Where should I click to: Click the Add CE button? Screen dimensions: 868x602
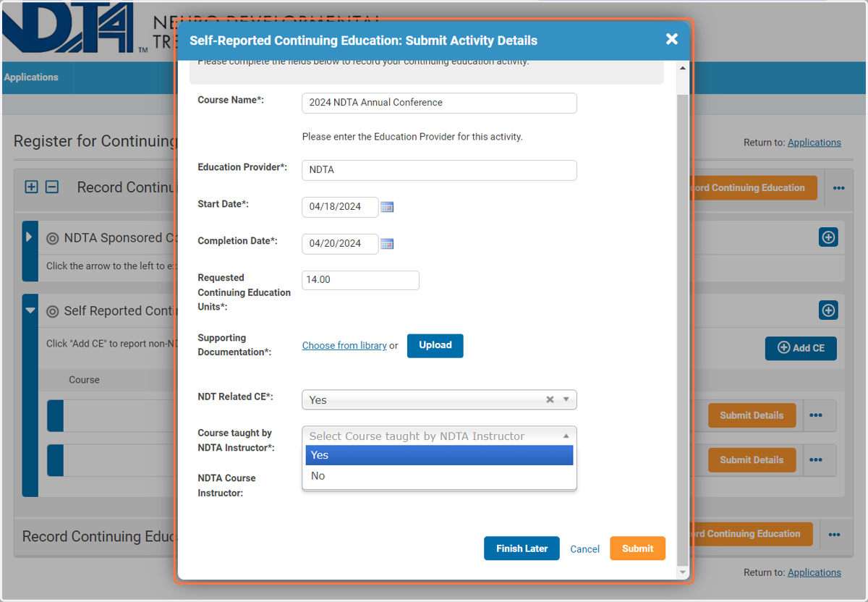click(801, 348)
